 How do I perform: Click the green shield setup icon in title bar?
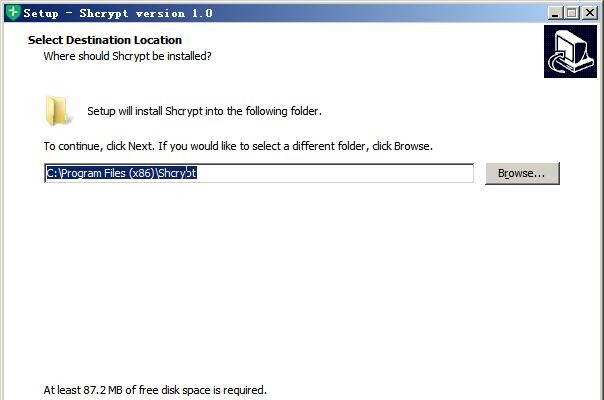coord(13,12)
